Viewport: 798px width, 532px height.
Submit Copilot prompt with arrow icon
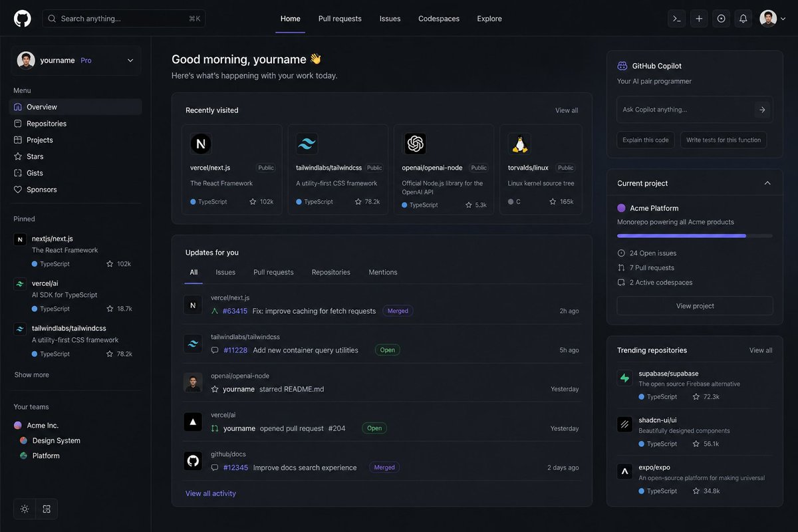(x=762, y=110)
